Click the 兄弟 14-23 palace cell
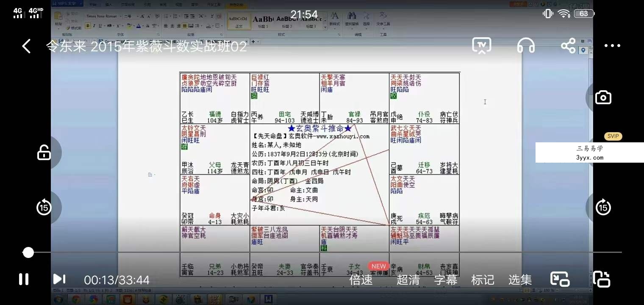 tap(215, 251)
